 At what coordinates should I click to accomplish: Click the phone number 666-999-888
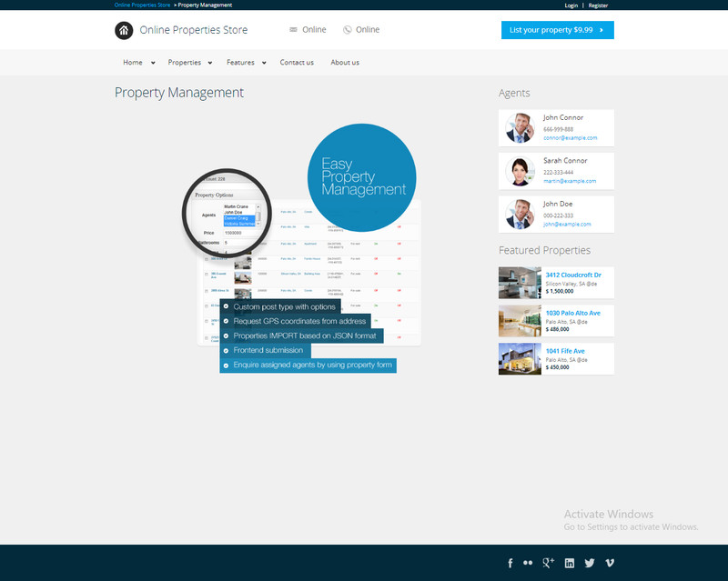coord(558,129)
